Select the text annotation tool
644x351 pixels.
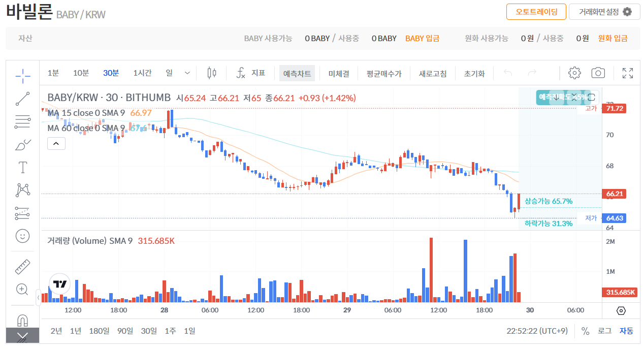pos(22,167)
